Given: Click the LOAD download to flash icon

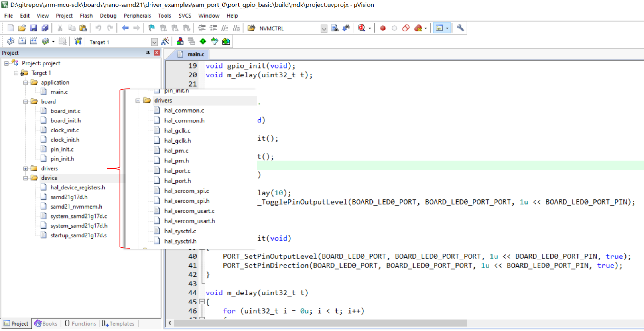Looking at the screenshot, I should pyautogui.click(x=78, y=41).
